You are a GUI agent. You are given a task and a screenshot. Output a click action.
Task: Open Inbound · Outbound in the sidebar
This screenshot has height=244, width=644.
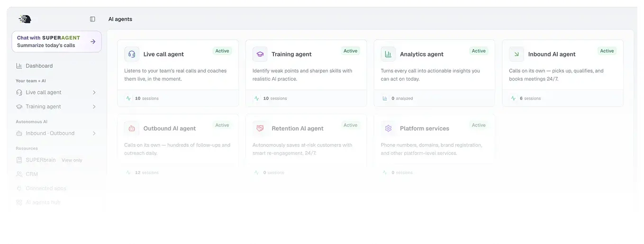pyautogui.click(x=56, y=133)
